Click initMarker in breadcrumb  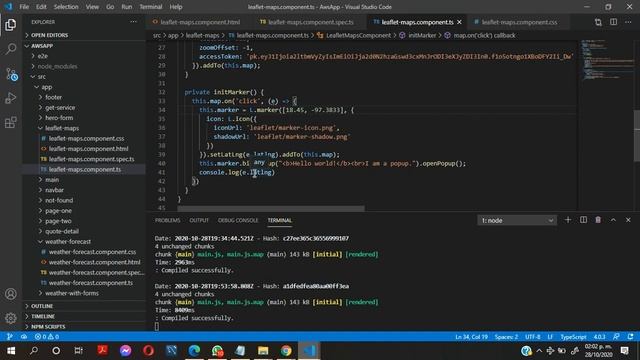click(422, 36)
